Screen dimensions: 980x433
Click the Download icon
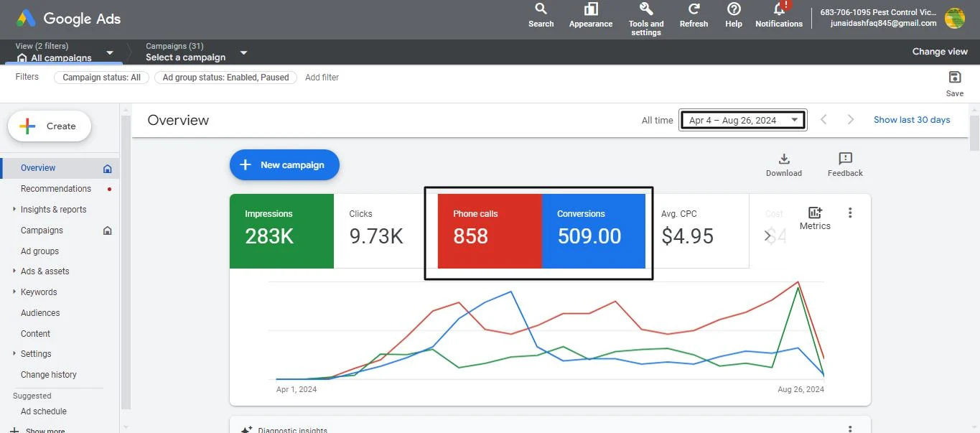pyautogui.click(x=784, y=159)
